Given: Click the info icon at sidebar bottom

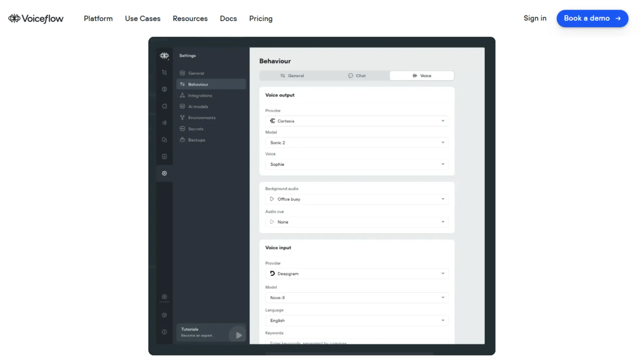Looking at the screenshot, I should 164,332.
